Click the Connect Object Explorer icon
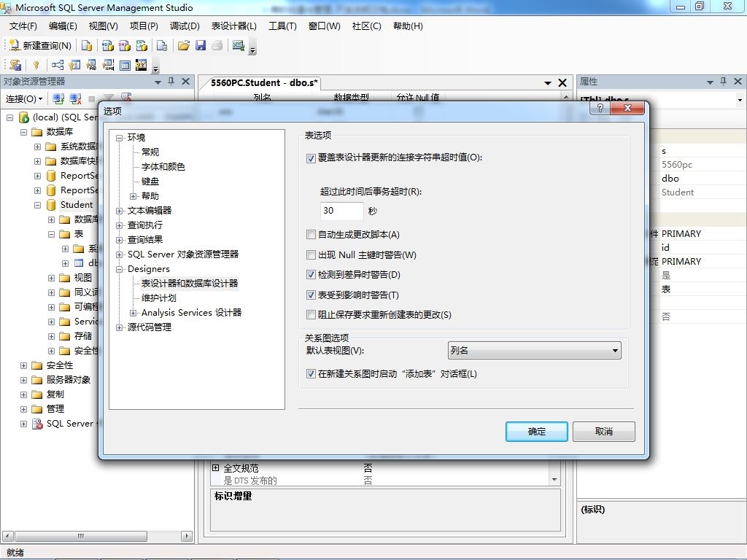The image size is (747, 560). [58, 98]
